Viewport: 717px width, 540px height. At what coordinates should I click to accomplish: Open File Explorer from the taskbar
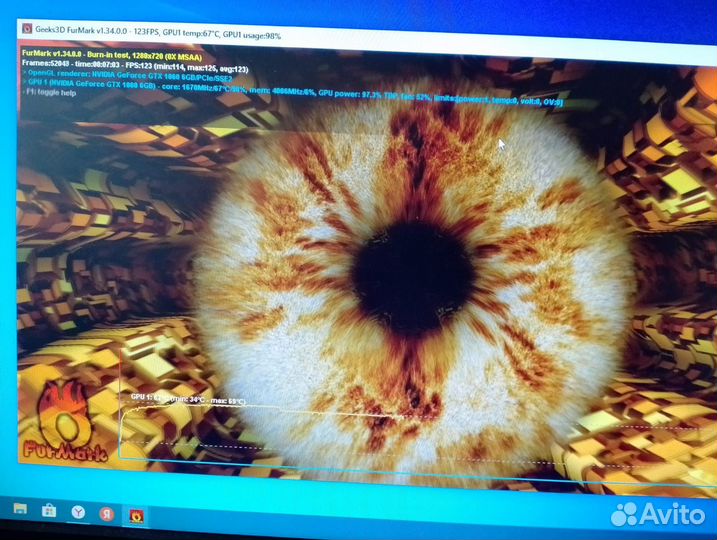click(x=20, y=508)
